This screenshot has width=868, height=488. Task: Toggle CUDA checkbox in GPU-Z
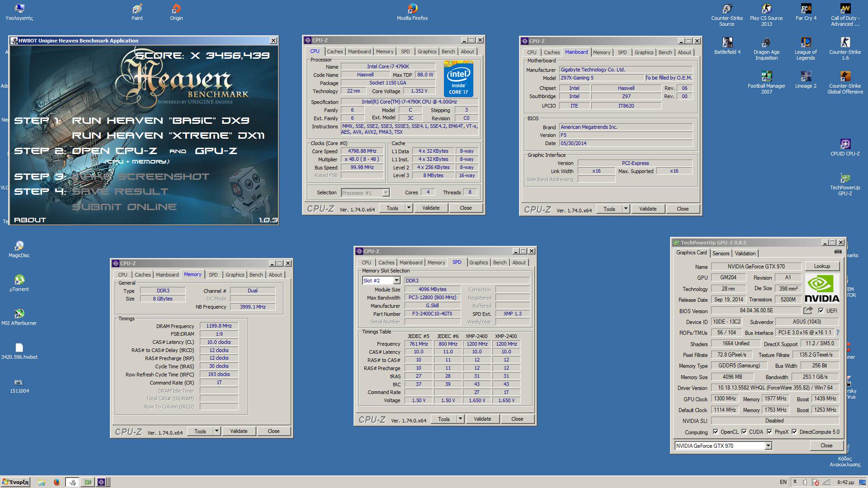(744, 432)
